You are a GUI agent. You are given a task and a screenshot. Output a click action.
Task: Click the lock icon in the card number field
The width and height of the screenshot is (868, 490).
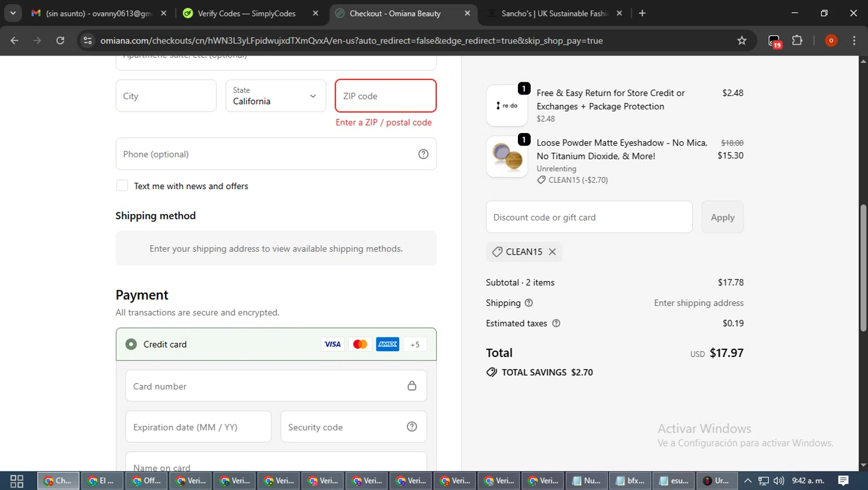pyautogui.click(x=412, y=386)
